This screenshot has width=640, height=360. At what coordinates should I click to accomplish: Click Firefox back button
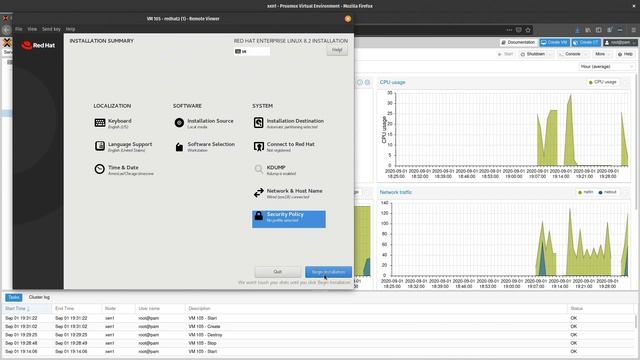6,30
